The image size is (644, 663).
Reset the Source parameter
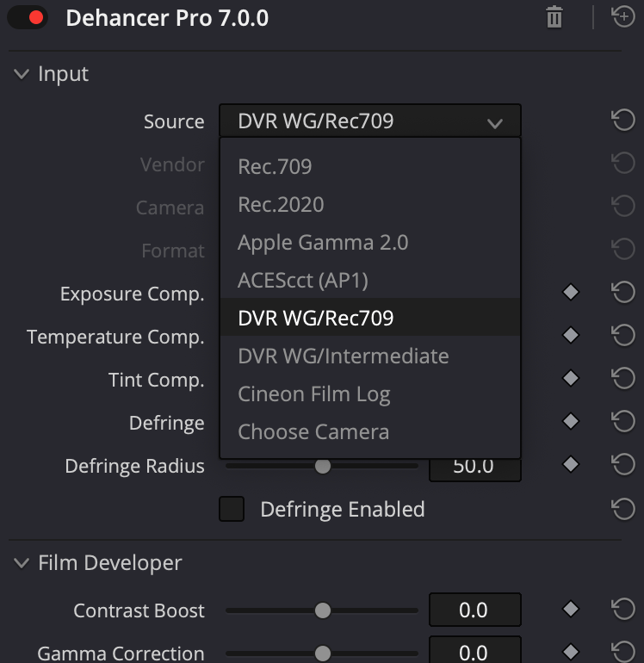pos(623,121)
